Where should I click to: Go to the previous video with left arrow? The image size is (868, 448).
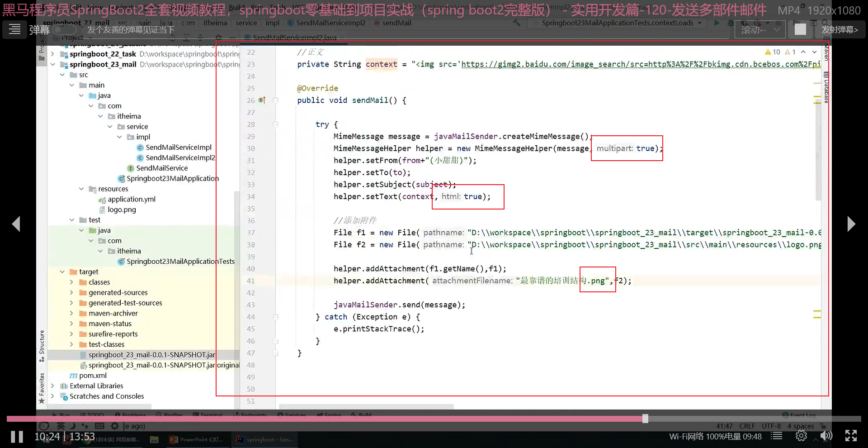tap(16, 224)
